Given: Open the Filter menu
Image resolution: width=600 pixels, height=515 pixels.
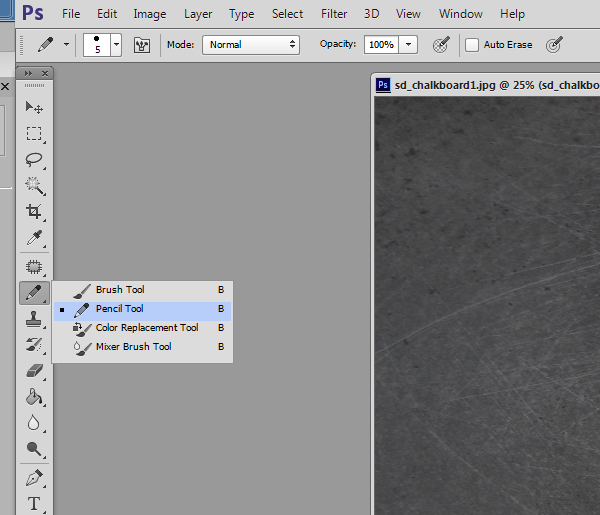Looking at the screenshot, I should pyautogui.click(x=334, y=14).
